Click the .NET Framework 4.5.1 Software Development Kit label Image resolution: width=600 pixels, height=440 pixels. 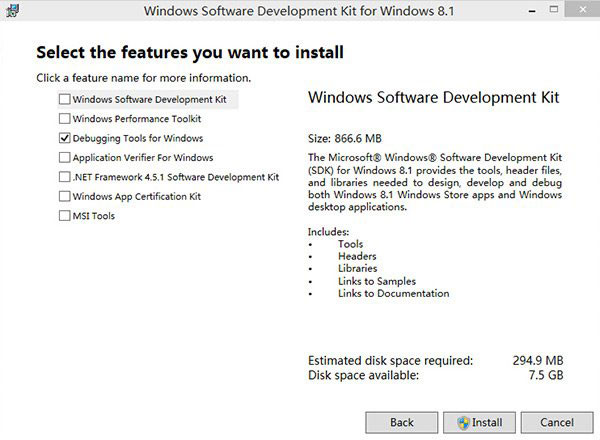176,177
